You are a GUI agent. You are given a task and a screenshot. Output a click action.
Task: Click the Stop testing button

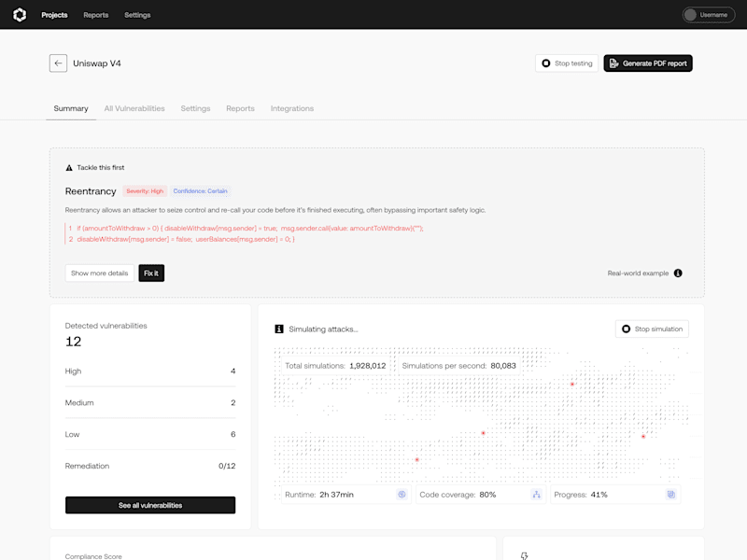pyautogui.click(x=567, y=63)
